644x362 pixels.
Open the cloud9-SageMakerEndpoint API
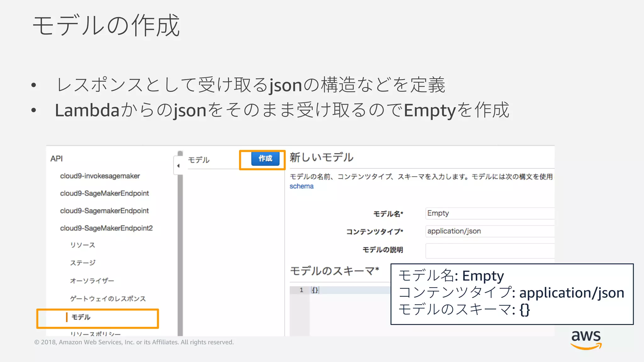point(104,193)
